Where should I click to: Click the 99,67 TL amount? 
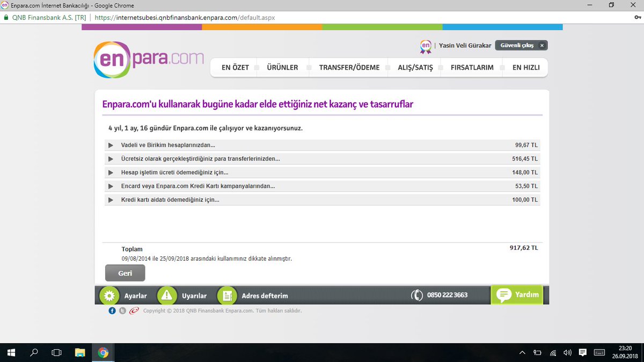click(526, 145)
